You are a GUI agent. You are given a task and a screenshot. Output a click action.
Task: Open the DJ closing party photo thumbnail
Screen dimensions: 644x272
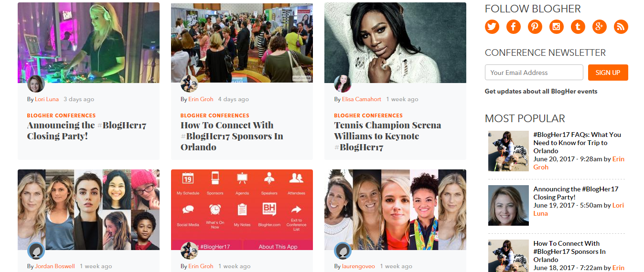click(88, 42)
